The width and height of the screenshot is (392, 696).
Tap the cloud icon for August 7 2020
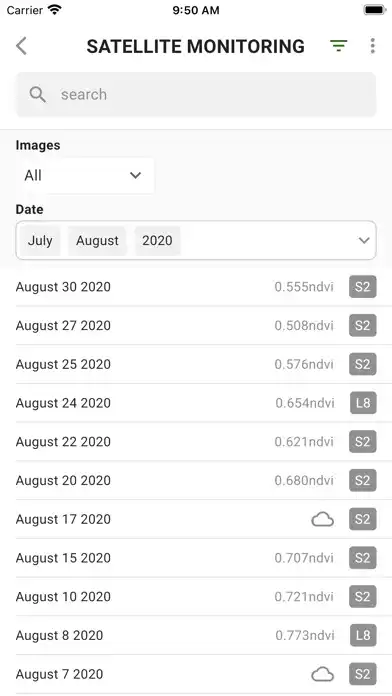[x=322, y=675]
